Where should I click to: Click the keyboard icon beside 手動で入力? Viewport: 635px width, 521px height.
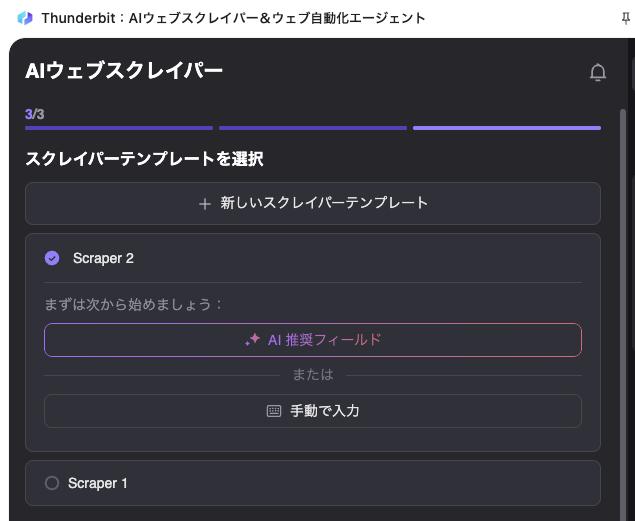pos(274,411)
